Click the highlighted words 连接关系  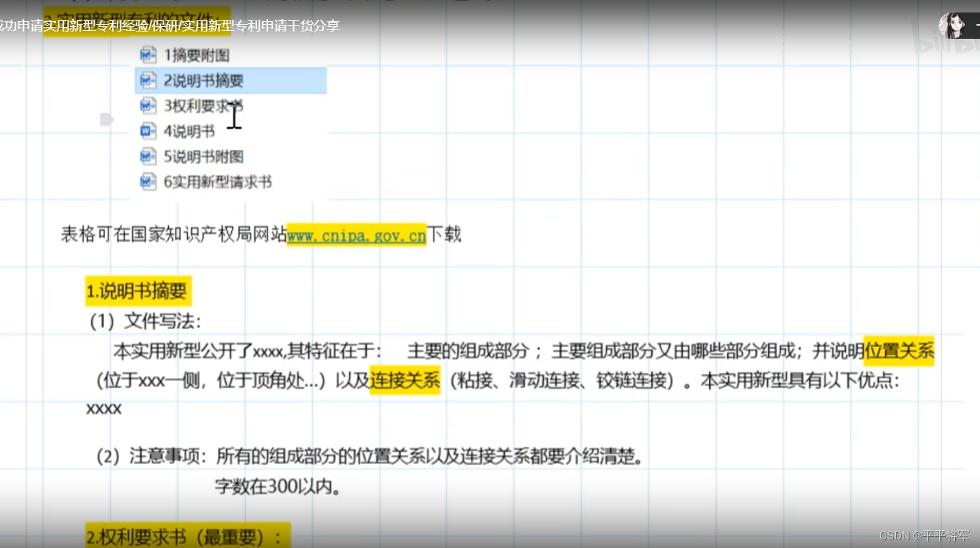[405, 380]
